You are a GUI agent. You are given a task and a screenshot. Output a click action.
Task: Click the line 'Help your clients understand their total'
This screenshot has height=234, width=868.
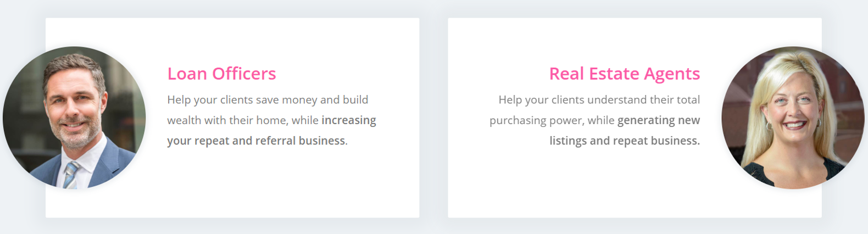[x=599, y=100]
